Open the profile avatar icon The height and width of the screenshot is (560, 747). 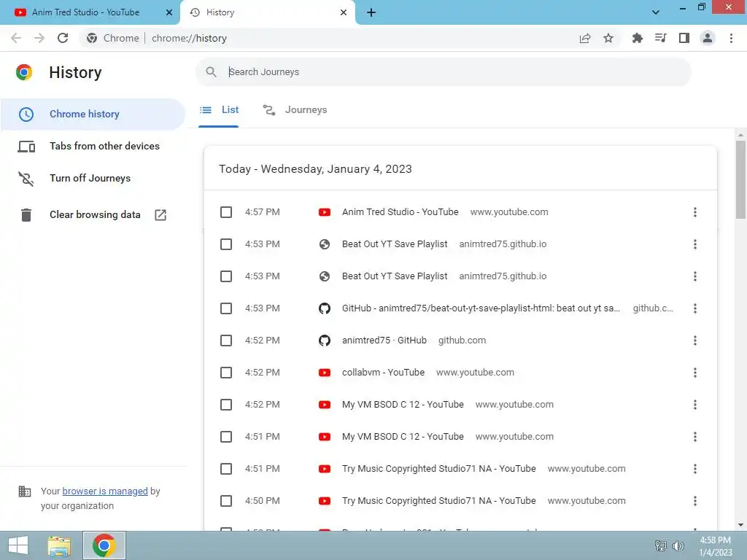[708, 38]
